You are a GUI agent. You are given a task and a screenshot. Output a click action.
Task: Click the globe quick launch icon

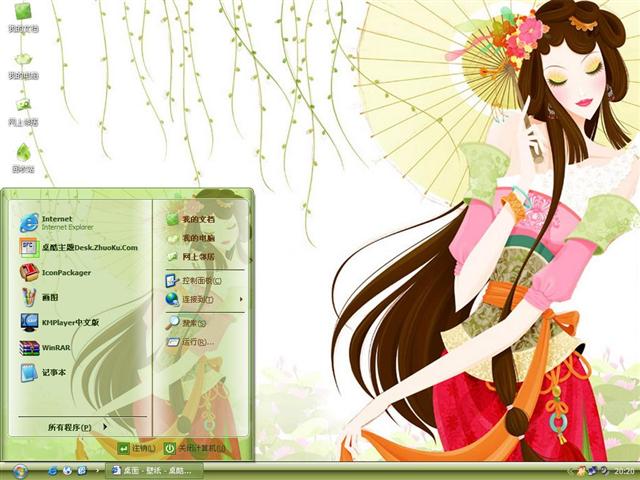[x=67, y=471]
